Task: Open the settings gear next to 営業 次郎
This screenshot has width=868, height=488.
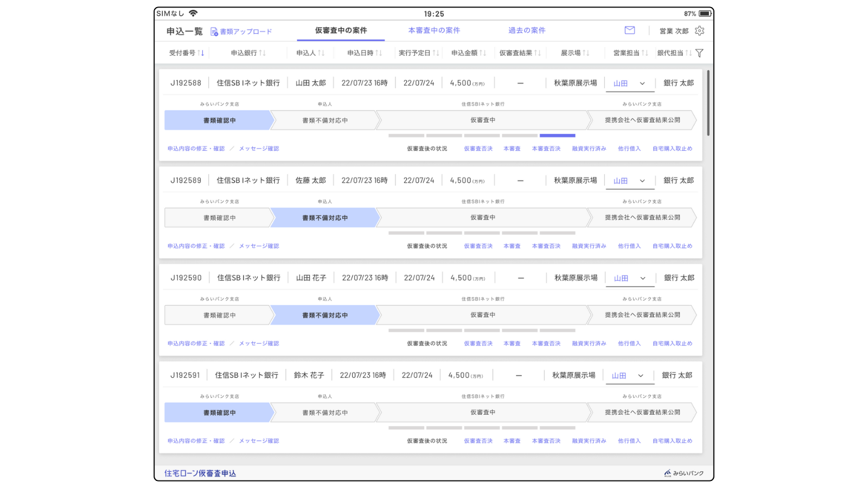Action: (x=700, y=31)
